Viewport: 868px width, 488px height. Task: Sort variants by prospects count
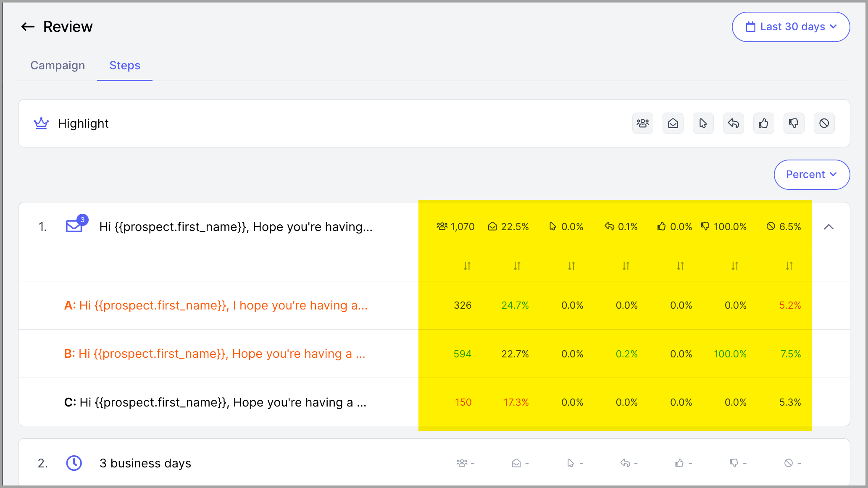point(467,266)
